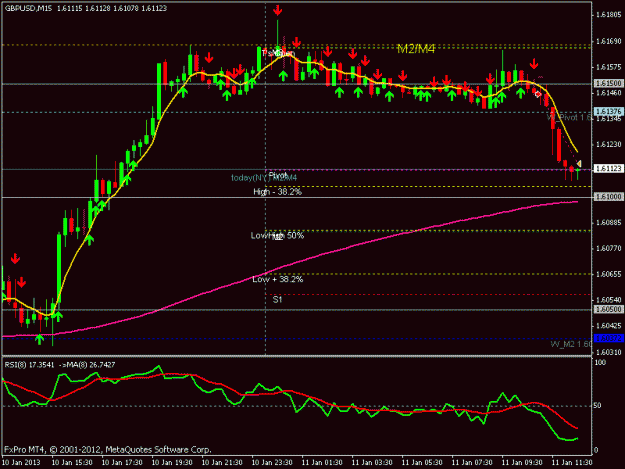This screenshot has width=625, height=469.
Task: Click the RSI scale value 50
Action: (x=597, y=406)
